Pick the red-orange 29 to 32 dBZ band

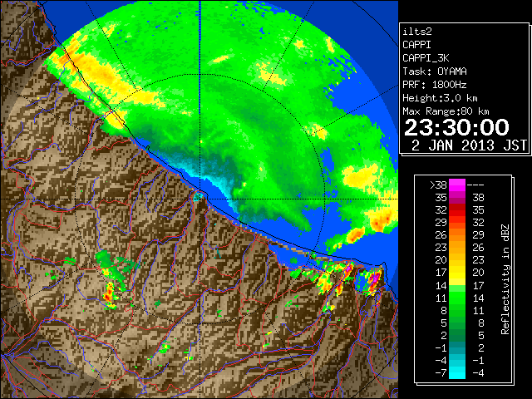point(457,223)
